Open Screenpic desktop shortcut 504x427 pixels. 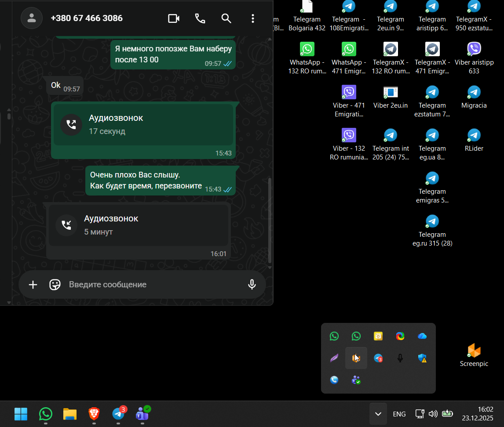(x=474, y=355)
